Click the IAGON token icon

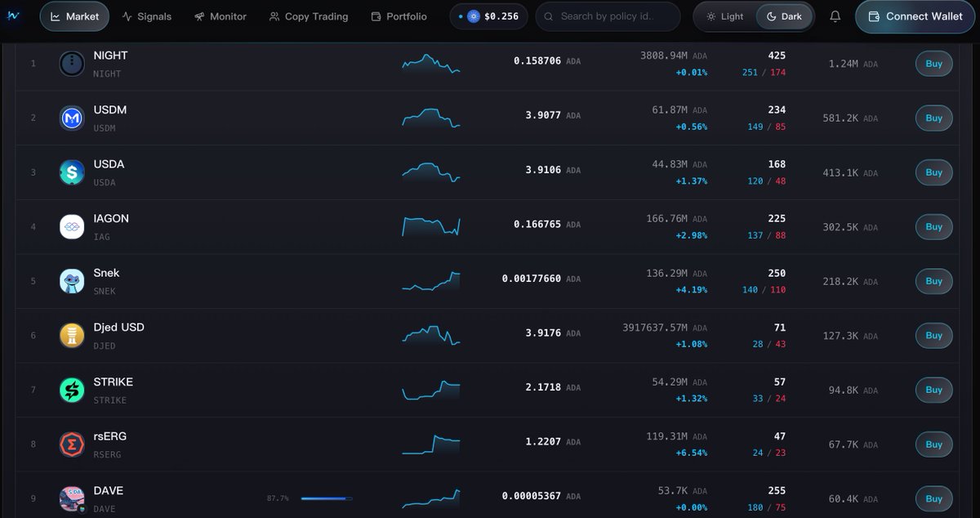click(x=72, y=226)
